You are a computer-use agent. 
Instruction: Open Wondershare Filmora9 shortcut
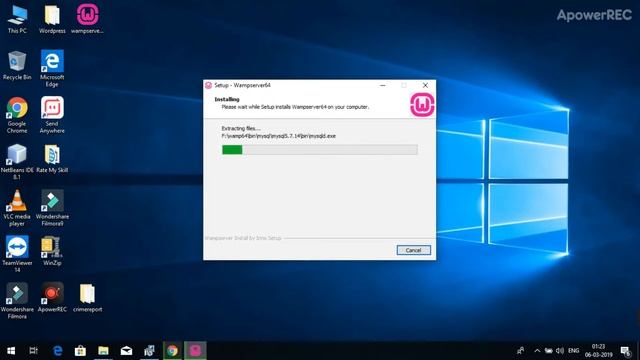coord(52,208)
